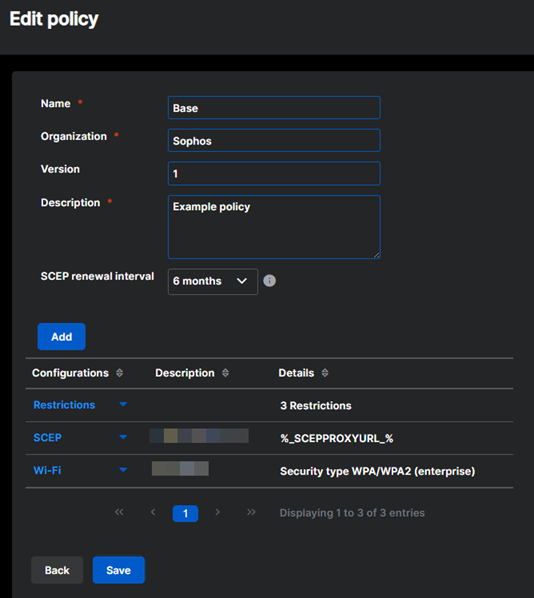Sort by Configurations column arrows

pos(119,373)
